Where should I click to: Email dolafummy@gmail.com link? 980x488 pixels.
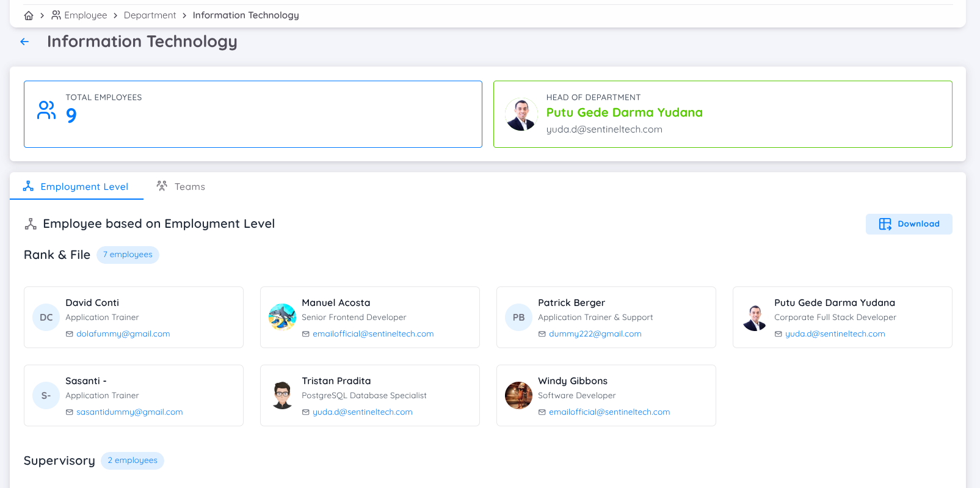pos(123,334)
